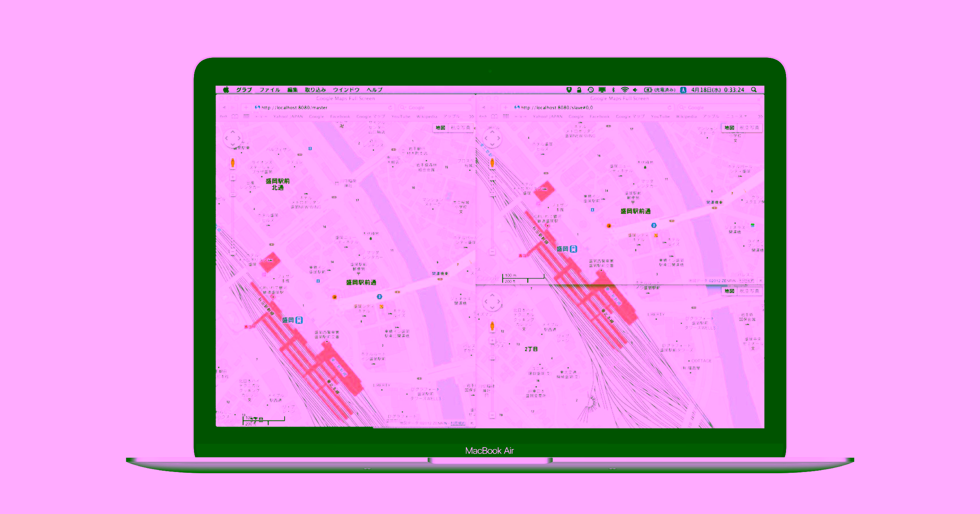Activate the 地図 map view button on the slave map
This screenshot has height=514, width=980.
tap(729, 128)
